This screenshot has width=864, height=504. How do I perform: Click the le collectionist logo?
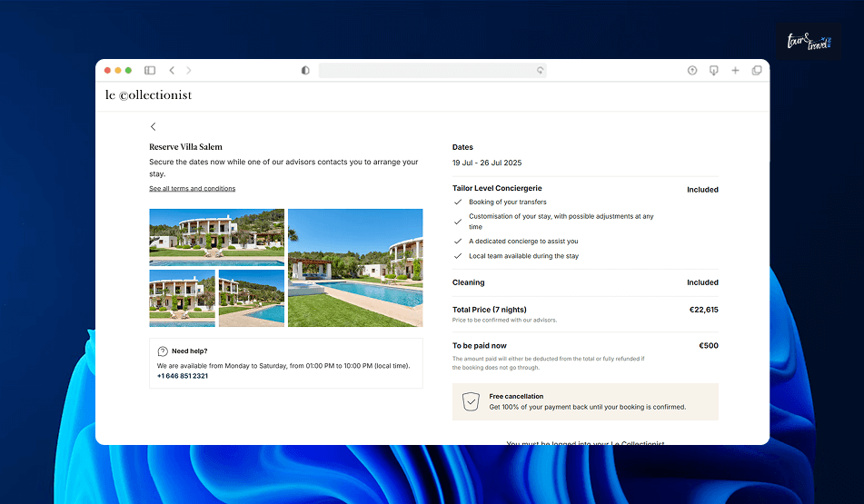[148, 95]
